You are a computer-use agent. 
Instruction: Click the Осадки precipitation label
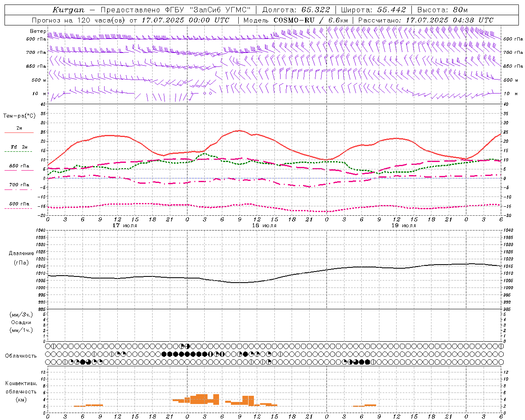[21, 322]
